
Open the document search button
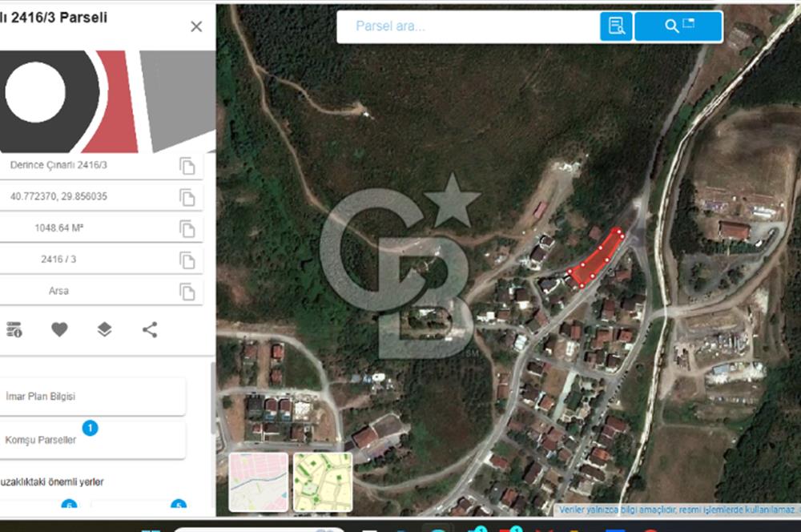[x=616, y=26]
